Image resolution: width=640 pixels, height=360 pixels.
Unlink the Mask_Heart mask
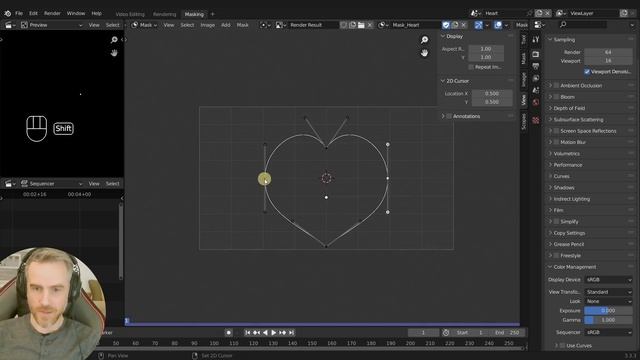464,25
